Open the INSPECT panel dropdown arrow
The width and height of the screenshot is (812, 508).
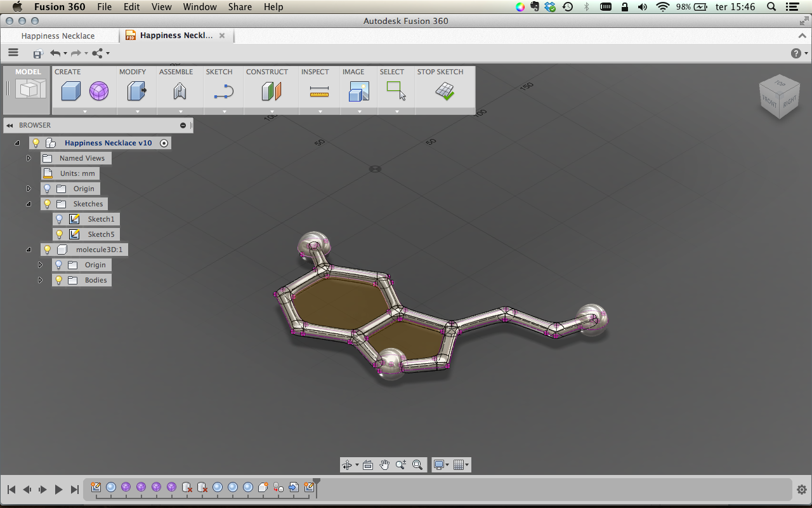320,111
